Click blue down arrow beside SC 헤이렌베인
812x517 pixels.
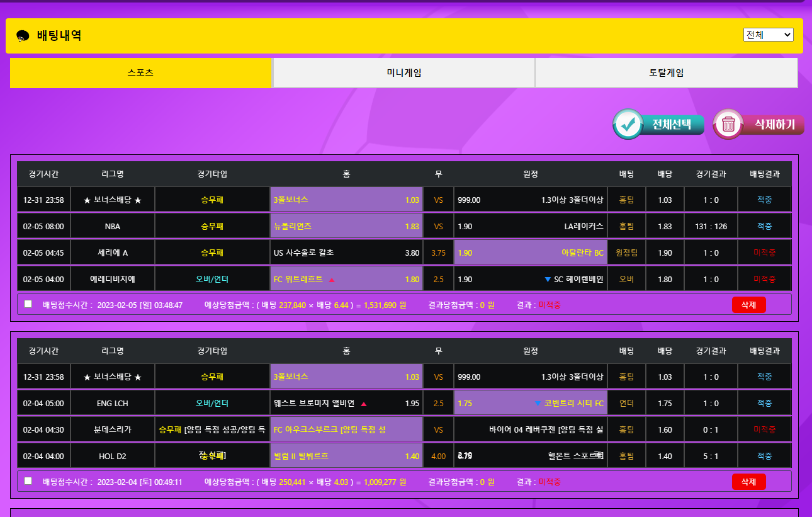547,280
